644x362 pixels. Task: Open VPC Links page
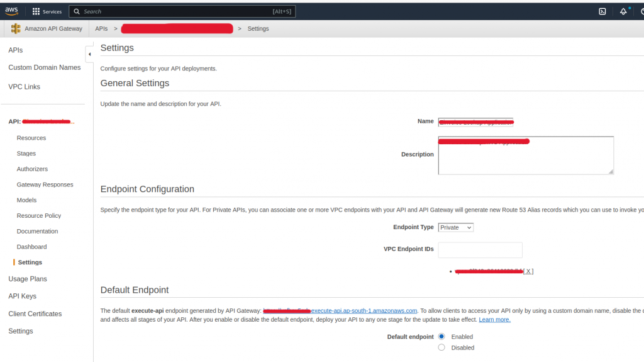(x=25, y=87)
